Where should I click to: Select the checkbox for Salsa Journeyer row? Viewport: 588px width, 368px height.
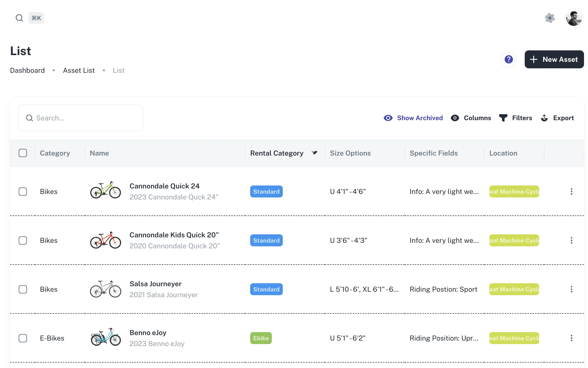click(23, 289)
